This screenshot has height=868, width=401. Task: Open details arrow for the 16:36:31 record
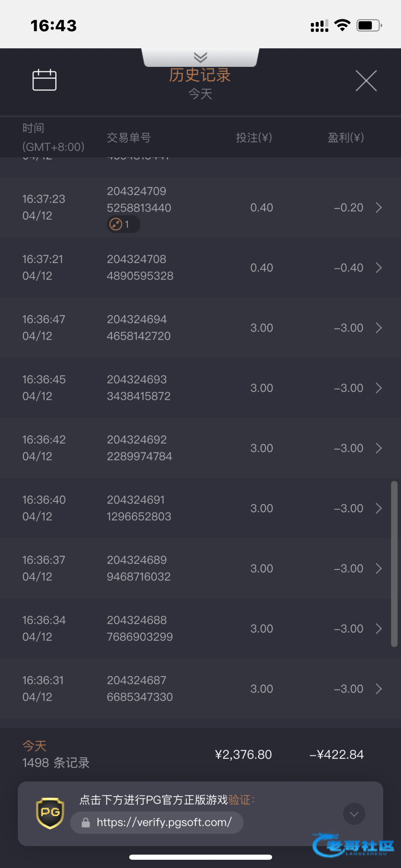click(x=378, y=689)
